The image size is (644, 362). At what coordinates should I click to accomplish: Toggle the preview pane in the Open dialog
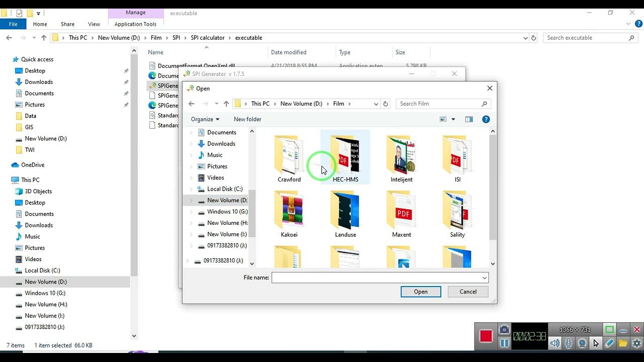469,119
